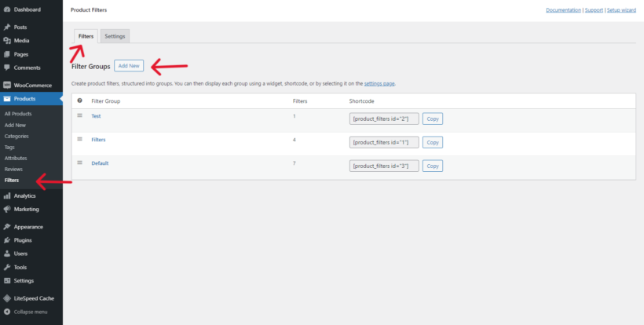Click the Media library icon
This screenshot has height=325, width=644.
click(x=6, y=41)
